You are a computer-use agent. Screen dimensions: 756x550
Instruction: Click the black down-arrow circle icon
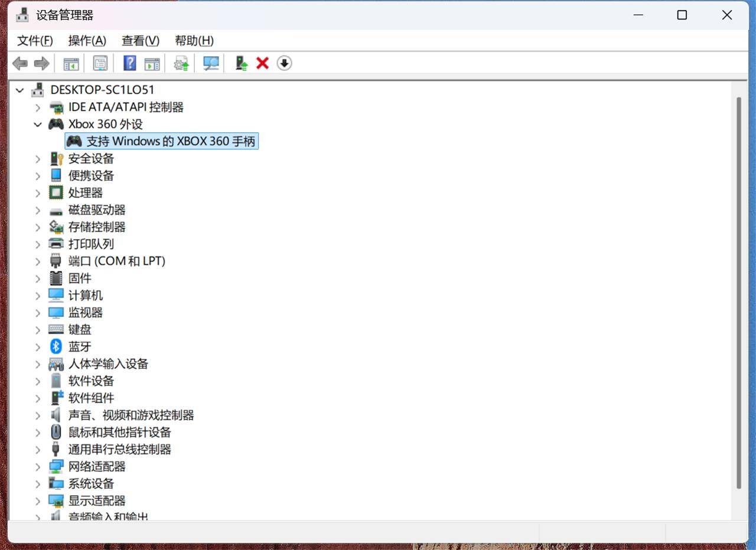click(285, 63)
